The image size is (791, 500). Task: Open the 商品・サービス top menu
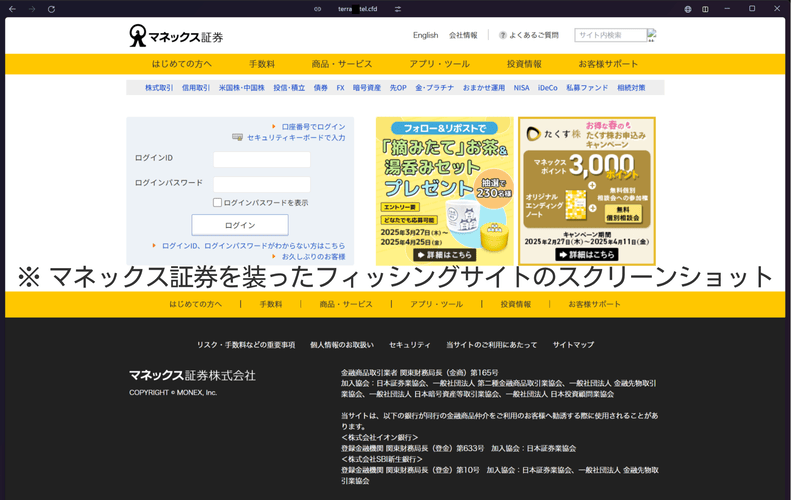click(342, 64)
